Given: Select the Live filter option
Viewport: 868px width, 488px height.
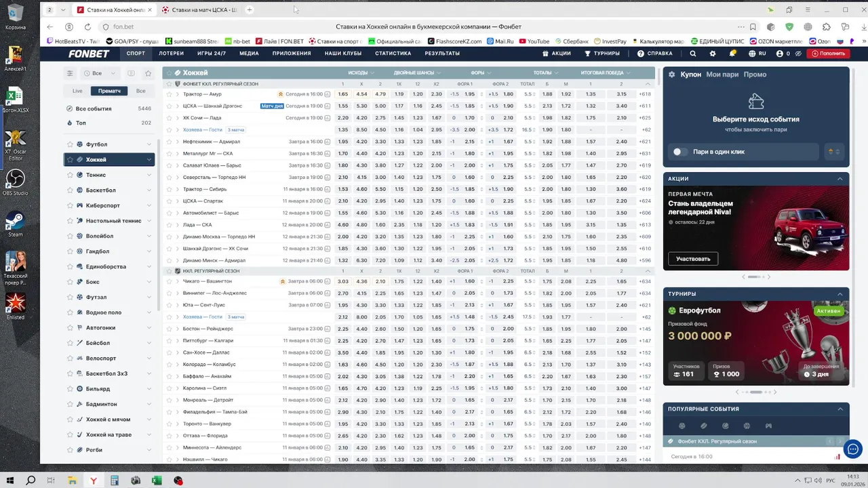Looking at the screenshot, I should 77,91.
